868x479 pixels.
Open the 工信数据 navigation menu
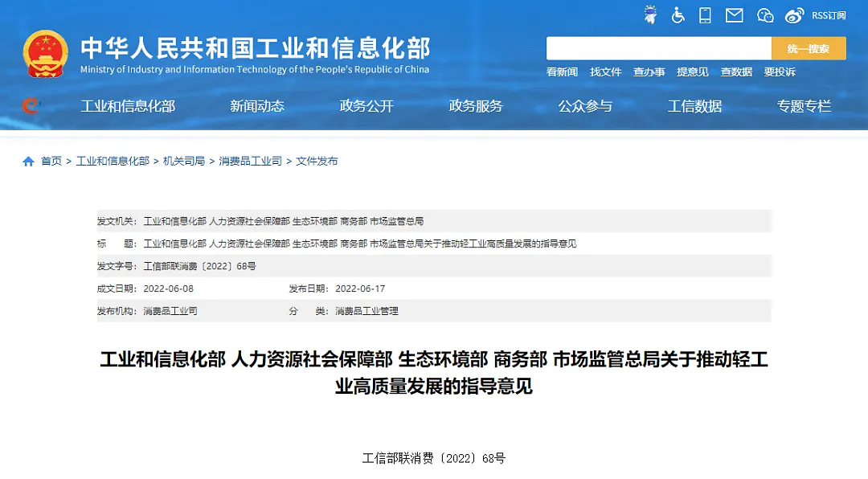(694, 106)
